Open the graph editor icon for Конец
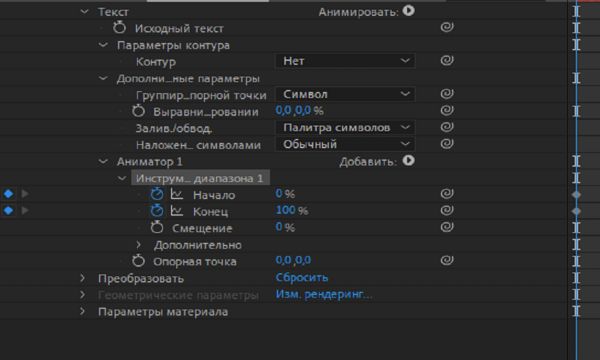 pyautogui.click(x=176, y=210)
